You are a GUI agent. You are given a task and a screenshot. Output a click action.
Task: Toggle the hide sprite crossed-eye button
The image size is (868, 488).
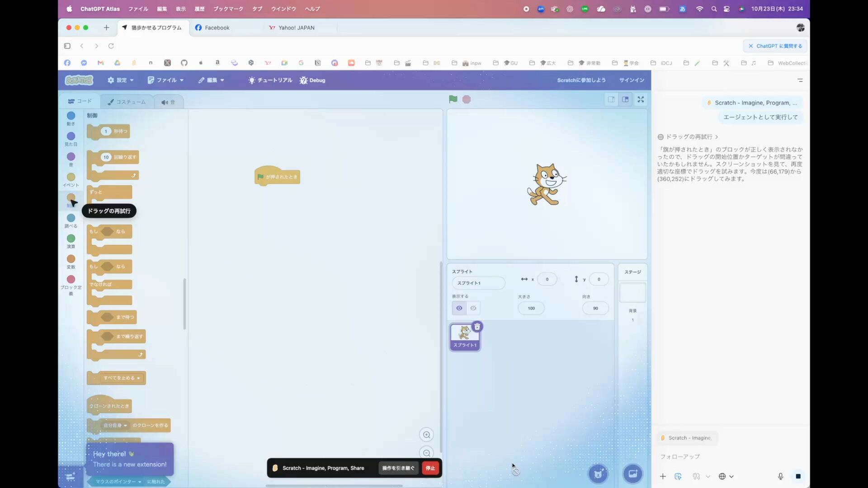pos(473,308)
